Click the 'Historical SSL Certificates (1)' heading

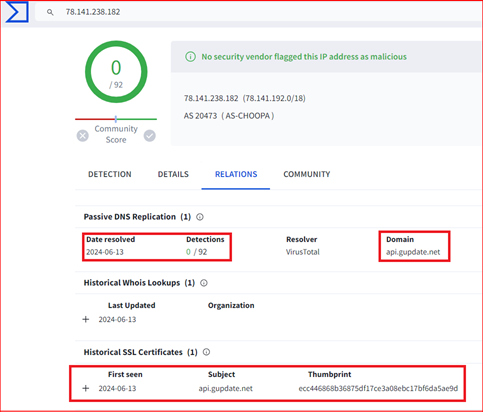click(140, 352)
